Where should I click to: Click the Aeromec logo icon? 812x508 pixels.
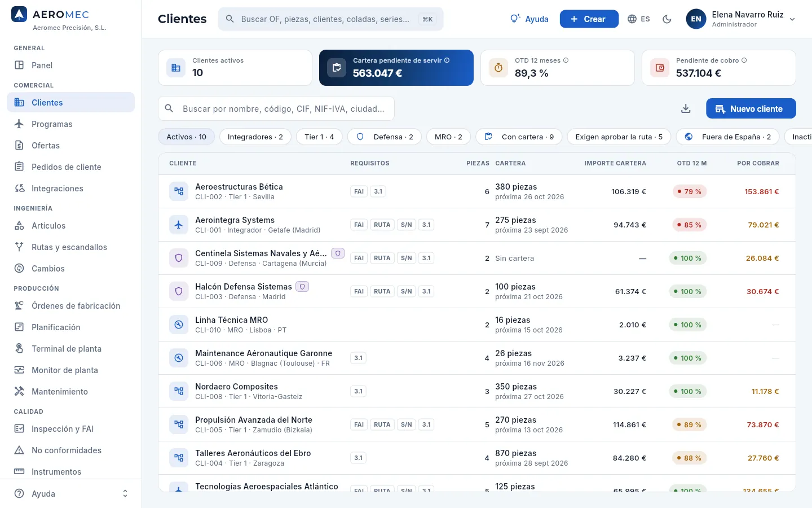(x=19, y=15)
